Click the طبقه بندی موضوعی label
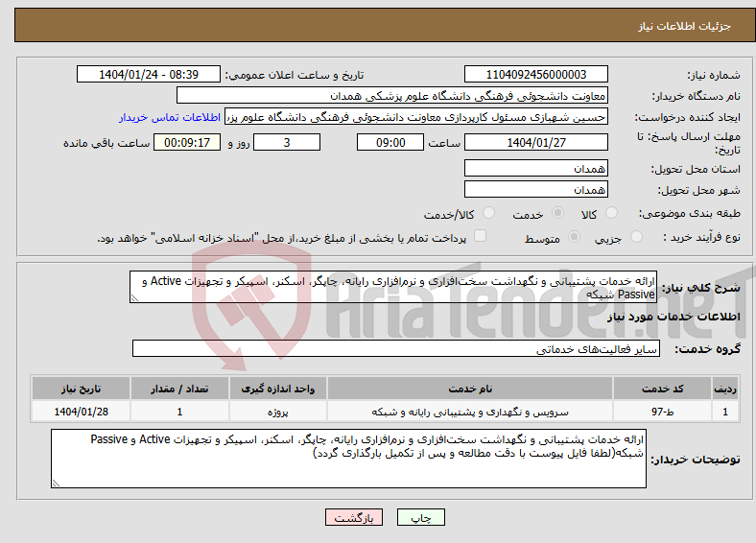 690,213
